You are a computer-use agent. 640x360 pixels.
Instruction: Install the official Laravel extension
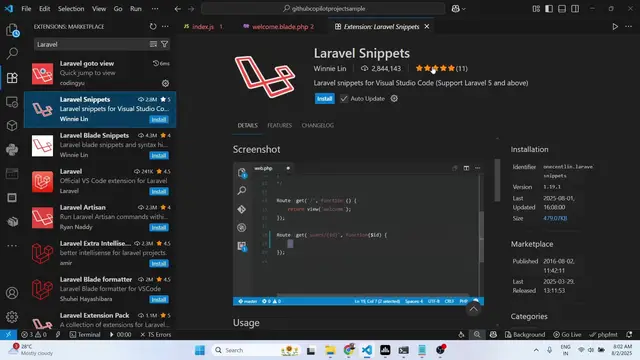[x=159, y=191]
